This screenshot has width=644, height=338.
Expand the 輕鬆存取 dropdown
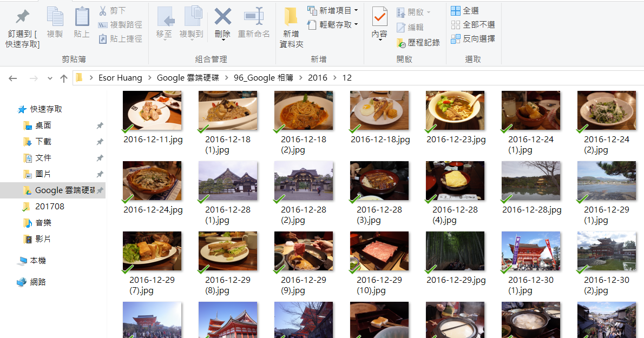point(356,25)
